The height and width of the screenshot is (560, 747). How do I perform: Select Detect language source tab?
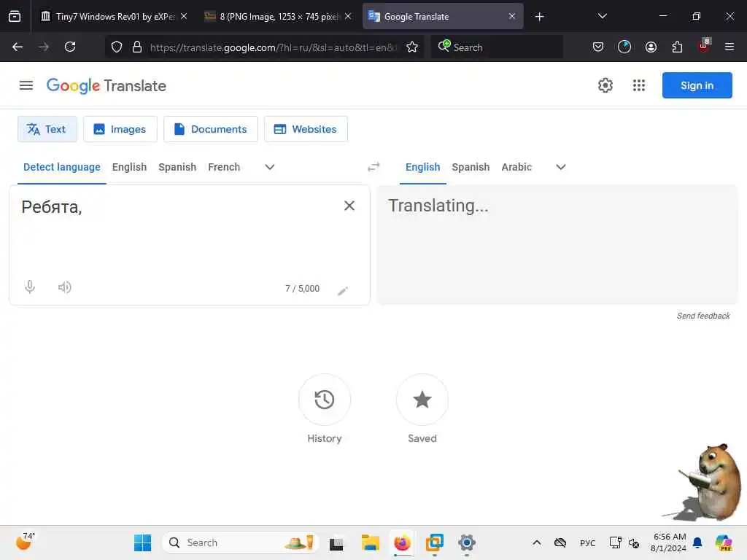tap(62, 167)
